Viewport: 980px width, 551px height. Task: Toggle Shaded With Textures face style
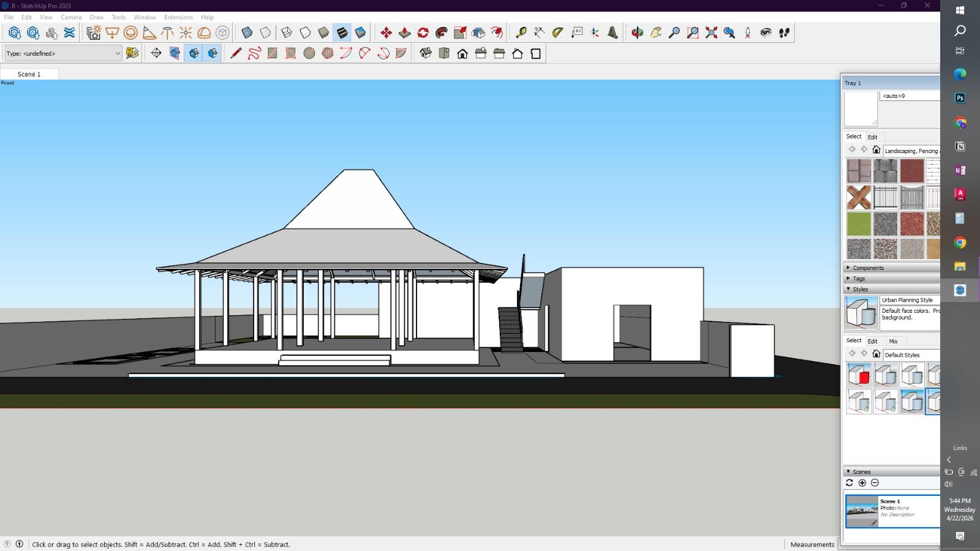pyautogui.click(x=342, y=33)
